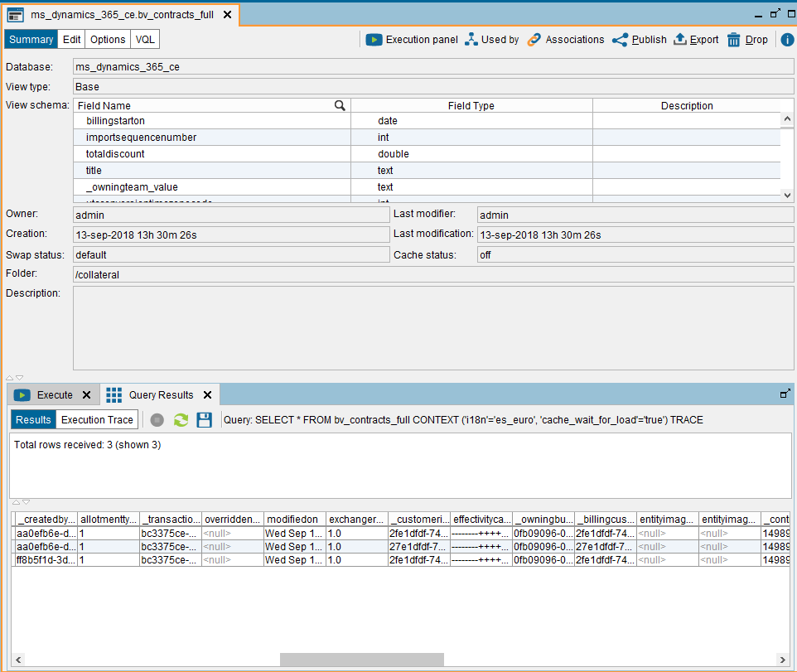
Task: Click the Database field ms_dynamics_365_ce
Action: (433, 66)
